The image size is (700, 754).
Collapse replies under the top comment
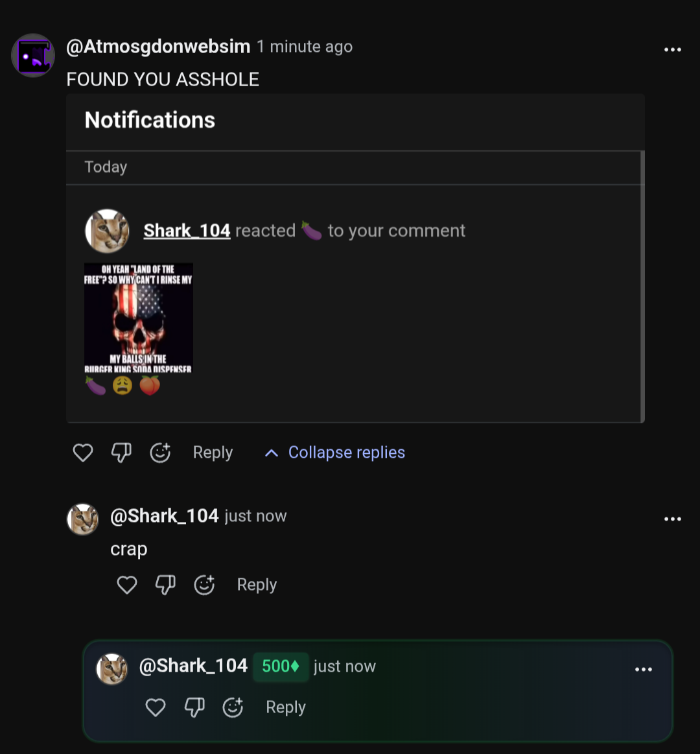click(x=335, y=453)
